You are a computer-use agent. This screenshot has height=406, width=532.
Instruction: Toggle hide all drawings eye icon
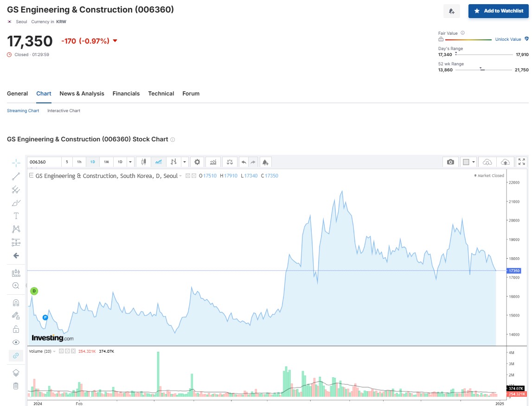click(x=16, y=343)
